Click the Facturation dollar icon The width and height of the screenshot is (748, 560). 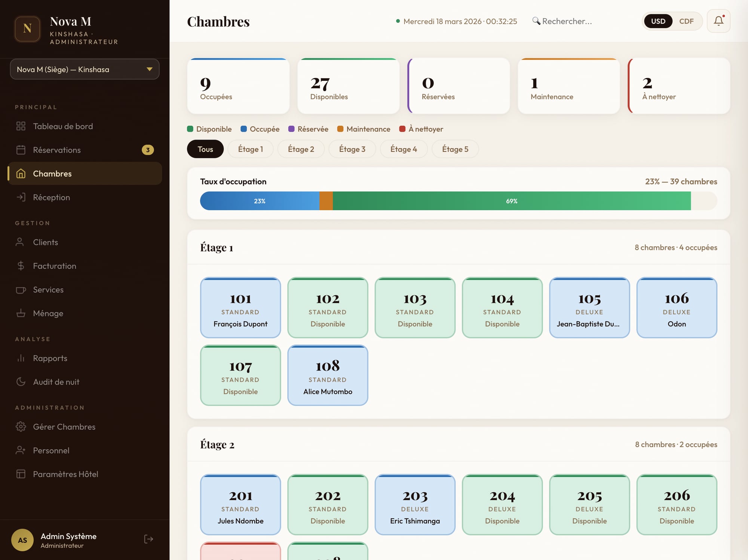click(21, 266)
